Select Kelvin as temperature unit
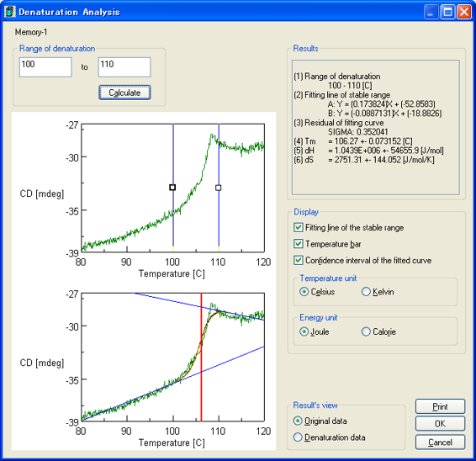This screenshot has height=461, width=476. (366, 292)
